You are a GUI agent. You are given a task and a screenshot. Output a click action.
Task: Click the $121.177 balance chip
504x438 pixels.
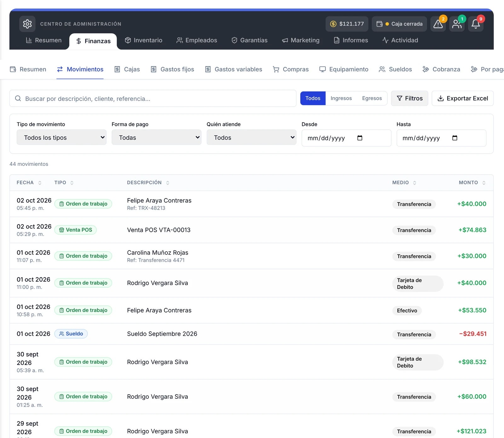click(x=347, y=24)
